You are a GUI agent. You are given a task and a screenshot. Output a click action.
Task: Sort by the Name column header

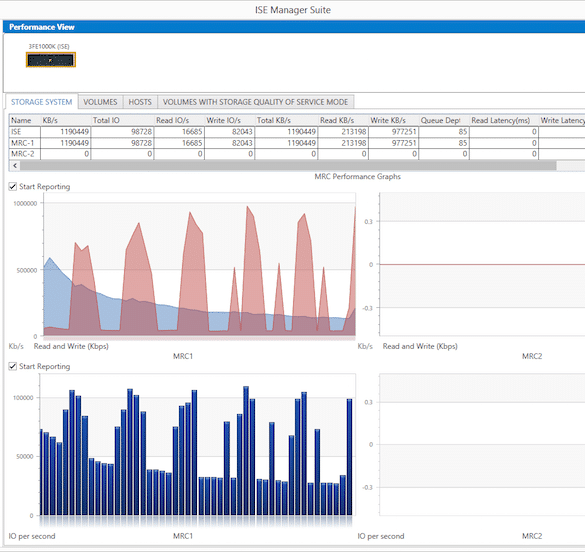pos(25,120)
